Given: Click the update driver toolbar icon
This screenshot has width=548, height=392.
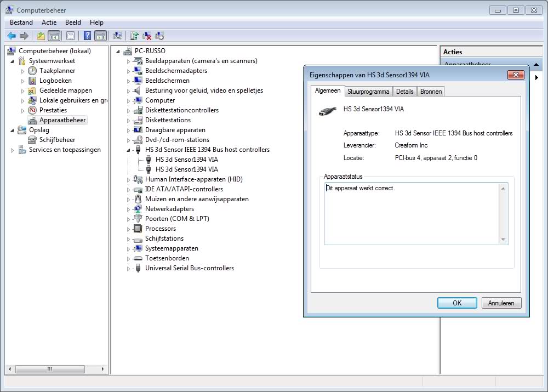Looking at the screenshot, I should coord(134,36).
